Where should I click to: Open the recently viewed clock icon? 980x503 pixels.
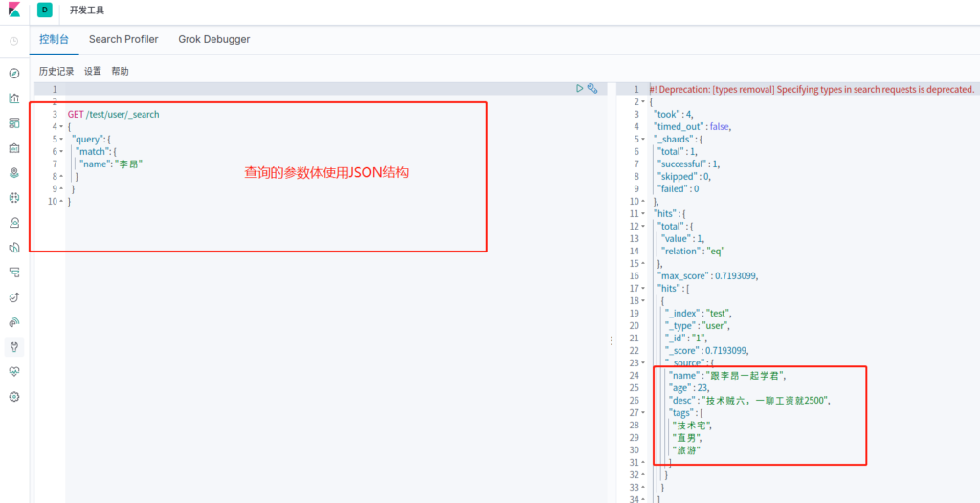pyautogui.click(x=14, y=41)
